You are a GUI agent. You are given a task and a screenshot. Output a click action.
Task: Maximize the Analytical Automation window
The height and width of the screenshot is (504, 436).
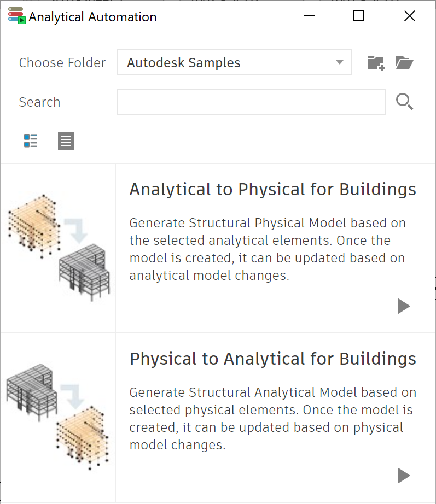[359, 16]
